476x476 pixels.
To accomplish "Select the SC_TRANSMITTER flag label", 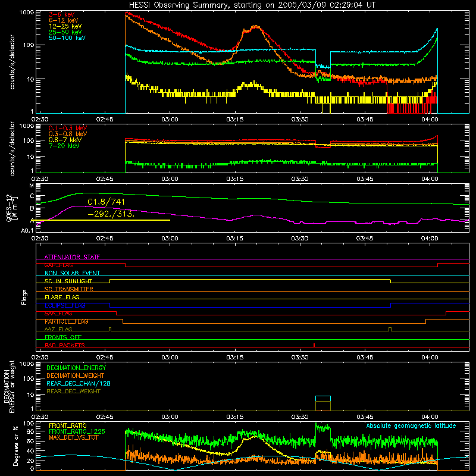I will 69,289.
